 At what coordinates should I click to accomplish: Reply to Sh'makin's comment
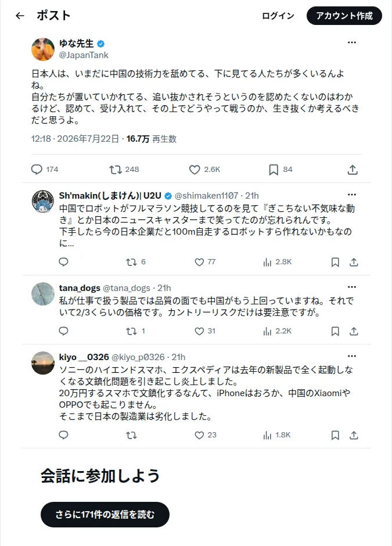click(x=63, y=262)
